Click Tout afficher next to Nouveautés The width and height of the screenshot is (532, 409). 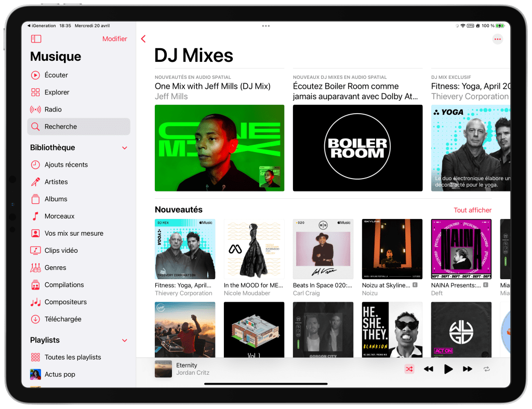click(x=472, y=210)
